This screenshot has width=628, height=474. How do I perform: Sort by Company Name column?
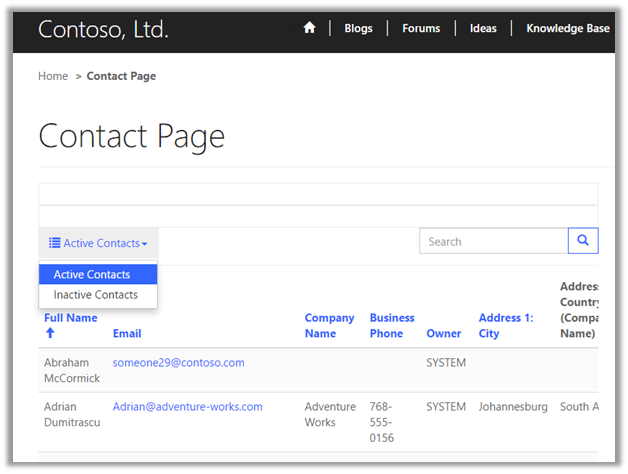point(329,325)
